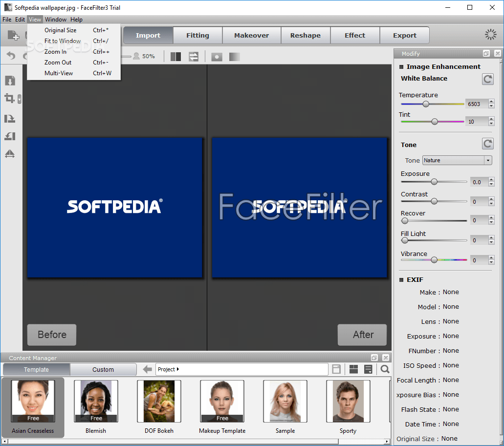Decrease Tint with the spinner down arrow
This screenshot has height=446, width=504.
[x=491, y=124]
